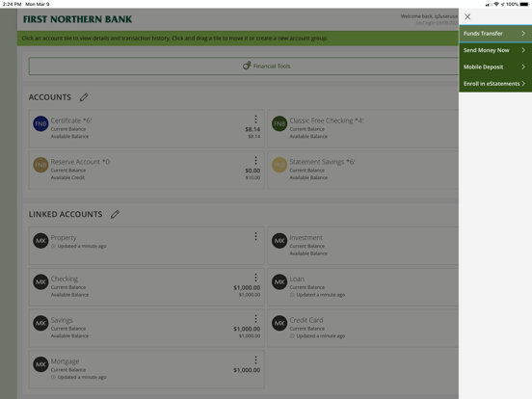Click the green FNB icon on Classic Free Checking

(279, 123)
